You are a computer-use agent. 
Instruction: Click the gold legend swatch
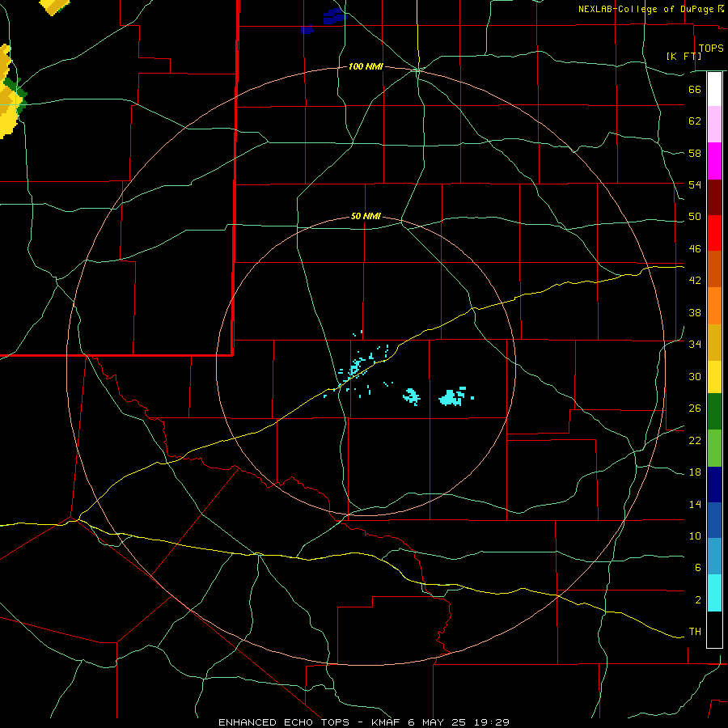(714, 342)
